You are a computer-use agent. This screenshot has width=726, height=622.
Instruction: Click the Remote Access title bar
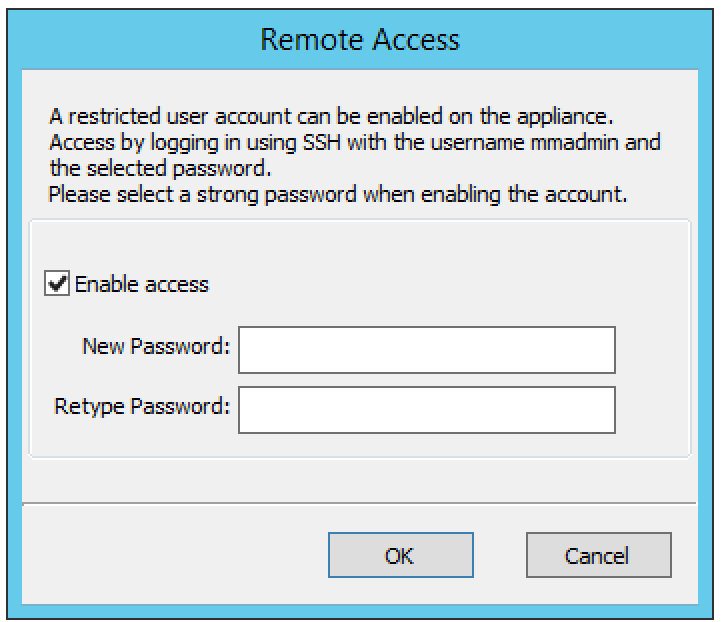click(360, 39)
